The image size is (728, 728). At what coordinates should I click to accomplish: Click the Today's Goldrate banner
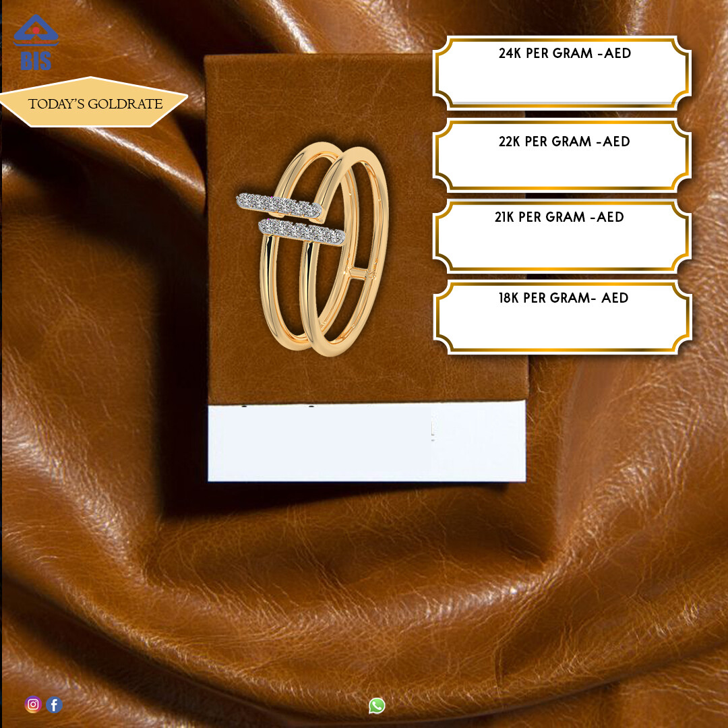(x=93, y=102)
